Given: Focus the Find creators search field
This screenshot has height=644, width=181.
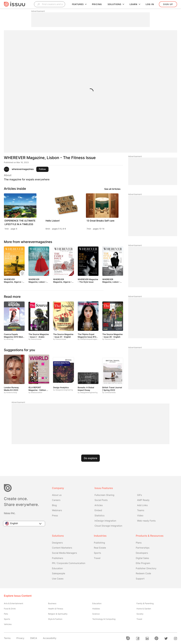Looking at the screenshot, I should pyautogui.click(x=50, y=4).
